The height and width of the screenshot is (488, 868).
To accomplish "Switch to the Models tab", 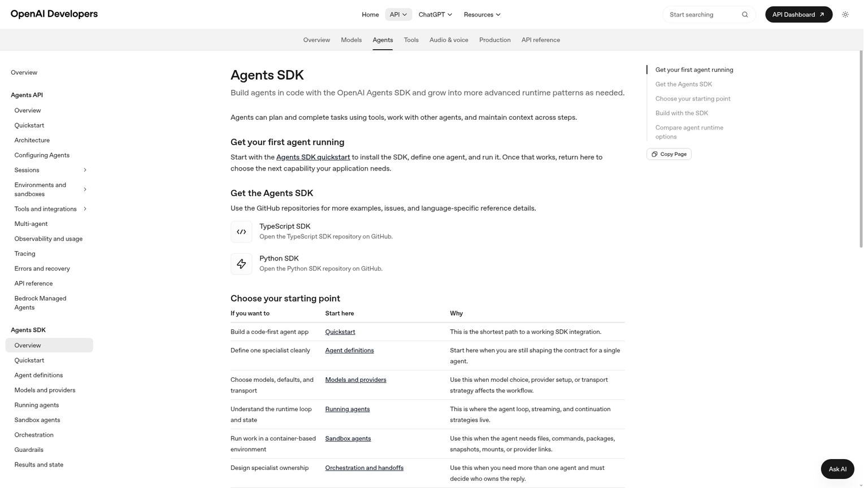I will (351, 40).
